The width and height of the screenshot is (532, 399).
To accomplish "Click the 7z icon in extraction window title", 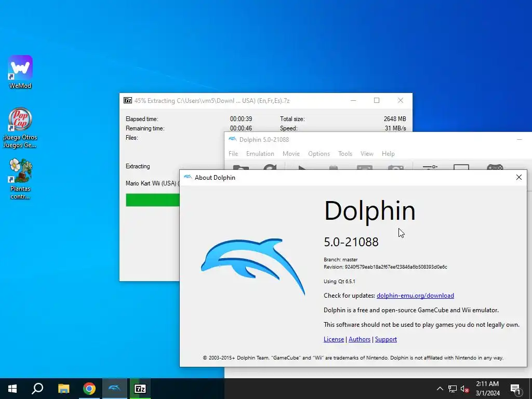I will tap(128, 100).
